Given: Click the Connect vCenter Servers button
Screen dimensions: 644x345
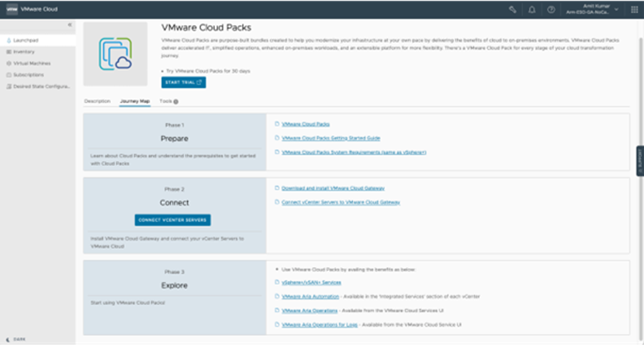Looking at the screenshot, I should tap(173, 220).
